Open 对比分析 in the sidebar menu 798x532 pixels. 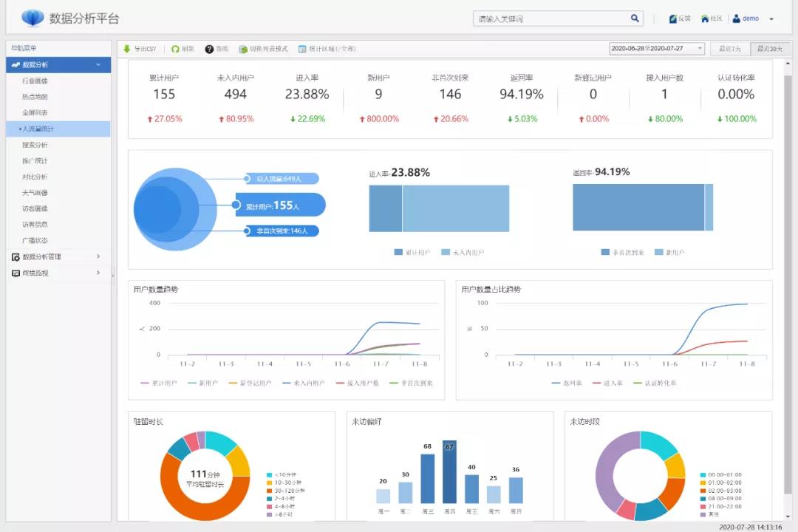click(35, 177)
